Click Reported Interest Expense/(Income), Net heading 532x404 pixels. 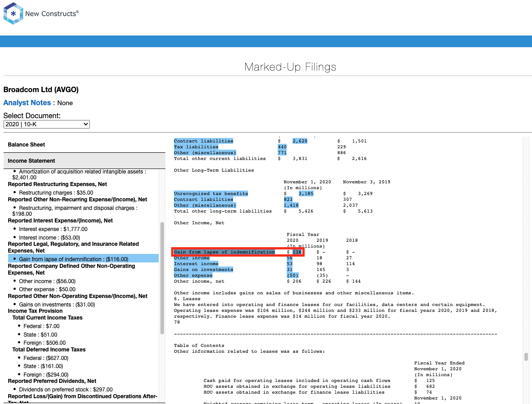[x=60, y=221]
